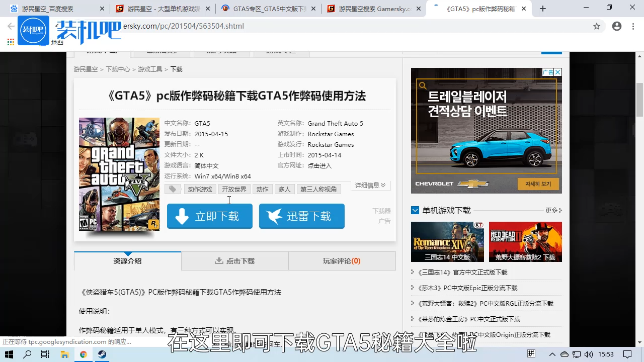Click the Xunlei bird icon on 迅雷下载

pos(274,216)
